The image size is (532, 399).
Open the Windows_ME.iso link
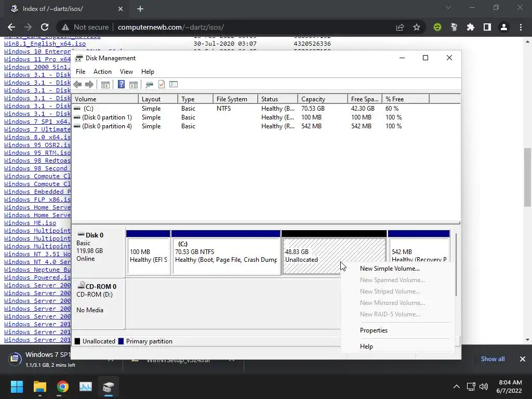pos(30,223)
